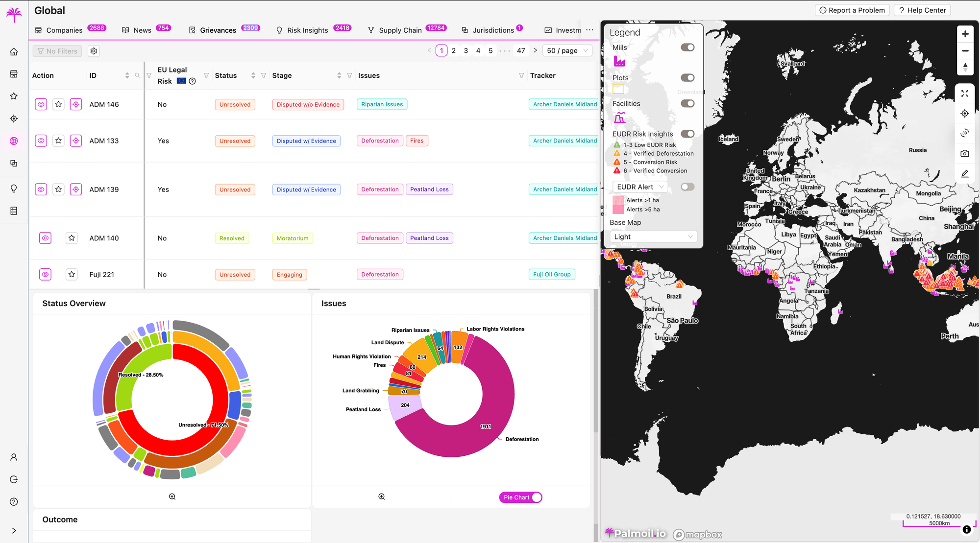Click the map locate position icon

[x=965, y=114]
